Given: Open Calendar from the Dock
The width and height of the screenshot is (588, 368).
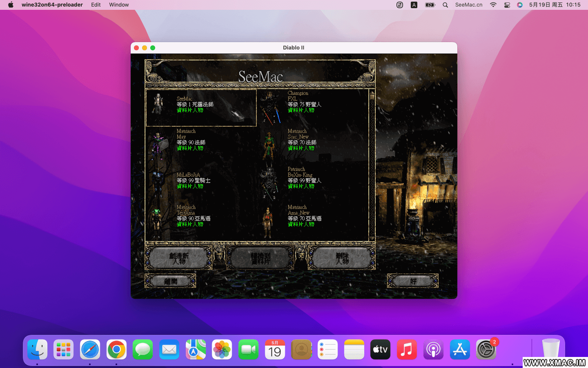Looking at the screenshot, I should [x=275, y=350].
